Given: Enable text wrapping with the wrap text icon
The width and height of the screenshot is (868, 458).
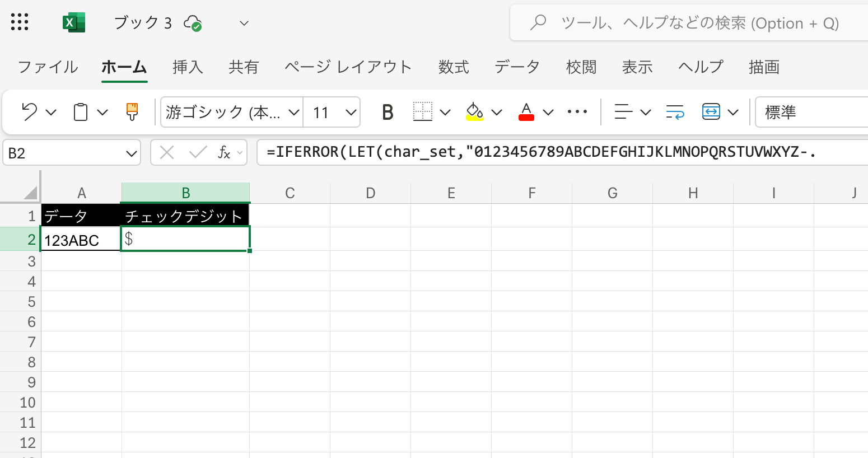Looking at the screenshot, I should [674, 112].
